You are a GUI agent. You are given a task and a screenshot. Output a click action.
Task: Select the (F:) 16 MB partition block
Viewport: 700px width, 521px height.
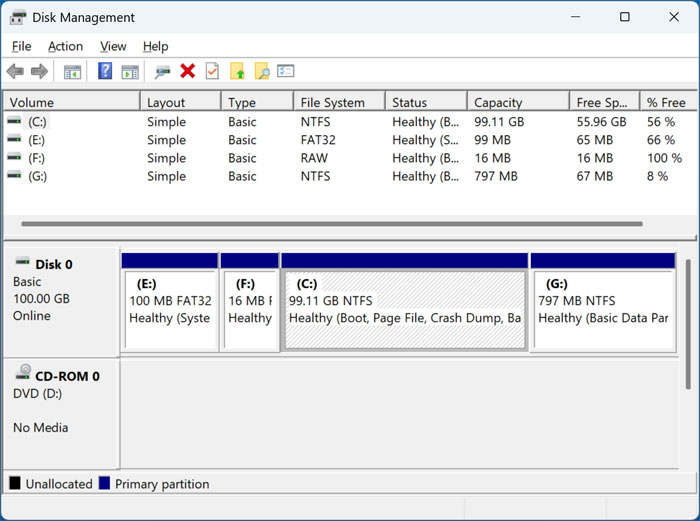click(250, 303)
